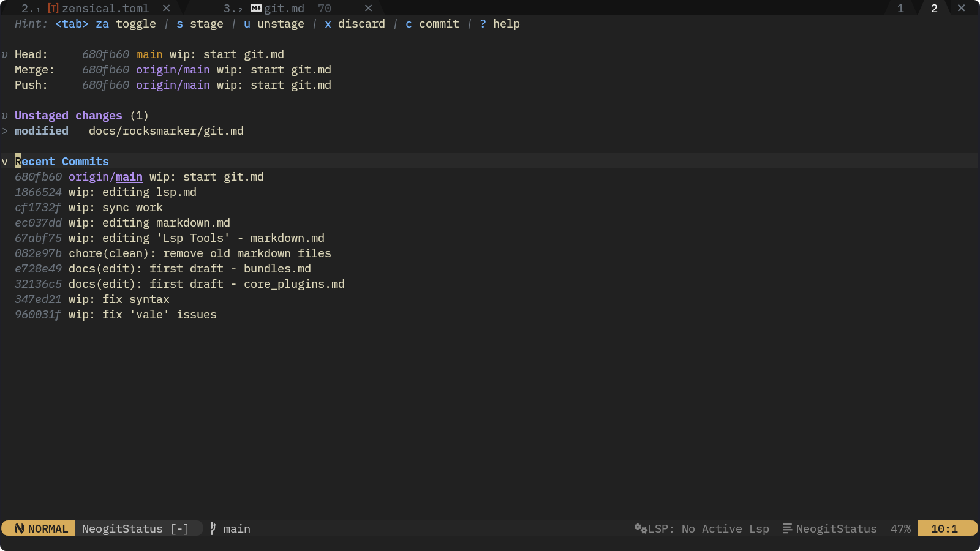Select the modified docs/rocksmarker/git.md file path
The image size is (980, 551).
point(166,131)
